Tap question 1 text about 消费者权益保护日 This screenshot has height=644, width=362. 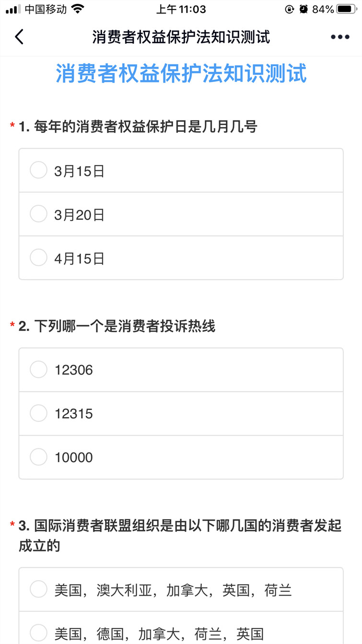(x=138, y=127)
